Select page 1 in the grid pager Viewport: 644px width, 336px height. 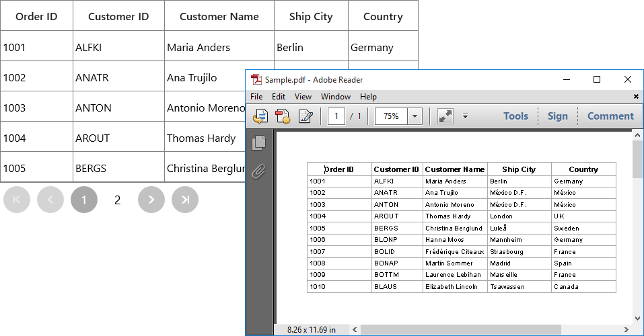84,200
